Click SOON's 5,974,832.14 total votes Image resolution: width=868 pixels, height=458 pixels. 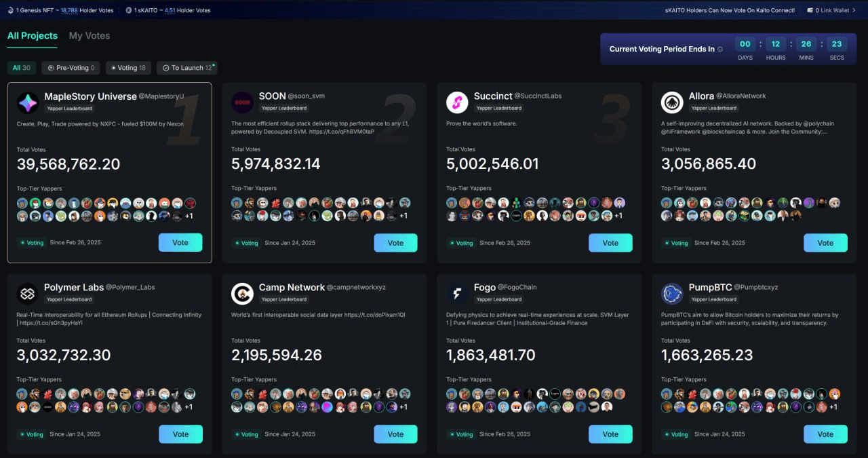(x=276, y=164)
